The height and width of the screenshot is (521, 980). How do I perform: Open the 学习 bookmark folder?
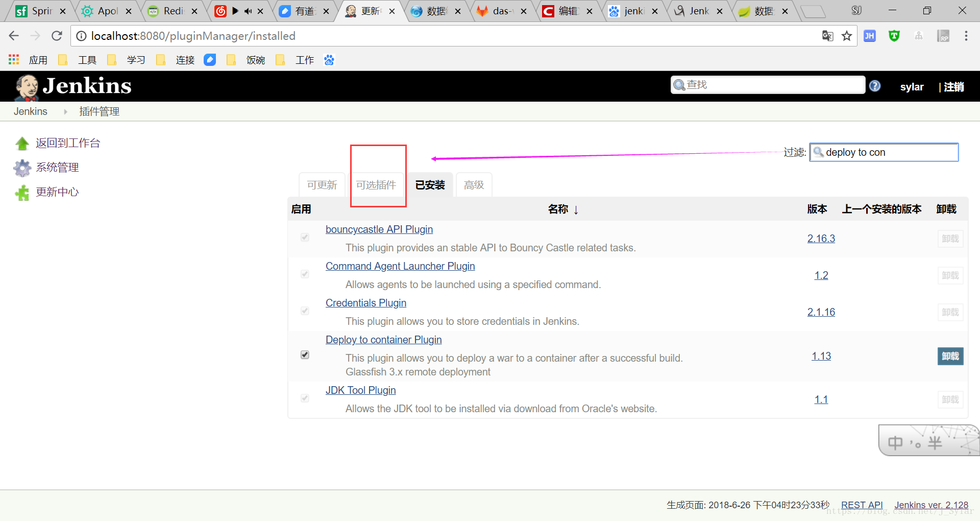pyautogui.click(x=127, y=60)
